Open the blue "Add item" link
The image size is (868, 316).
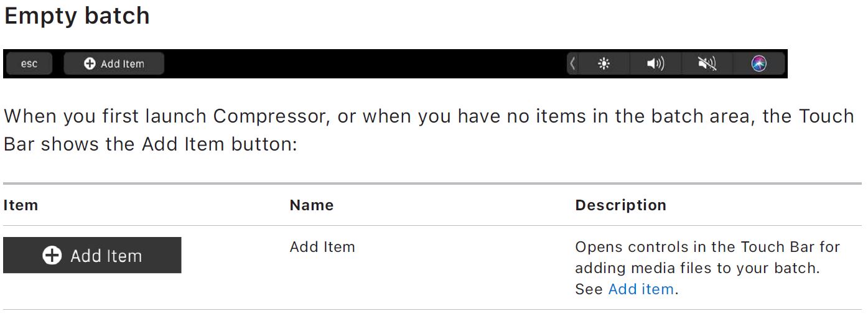click(640, 289)
